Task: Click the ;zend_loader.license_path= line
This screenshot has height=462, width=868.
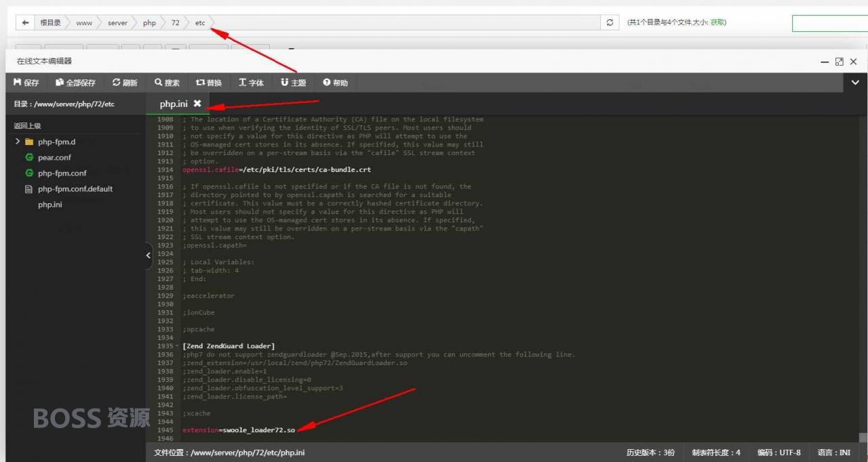Action: [x=235, y=396]
